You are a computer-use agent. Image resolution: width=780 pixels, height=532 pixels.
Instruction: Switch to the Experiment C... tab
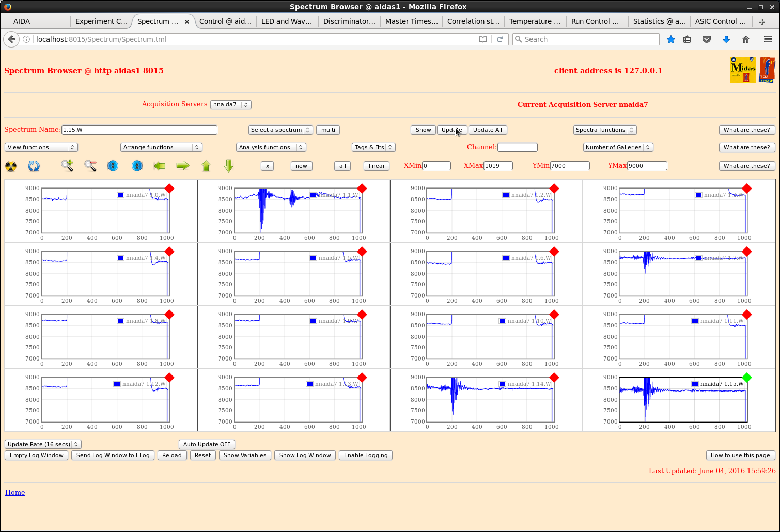[101, 21]
